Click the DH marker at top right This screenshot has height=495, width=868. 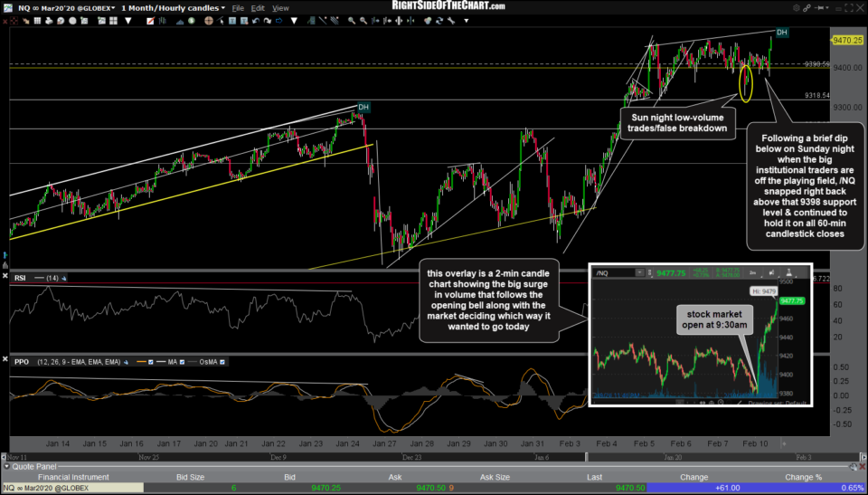point(781,33)
